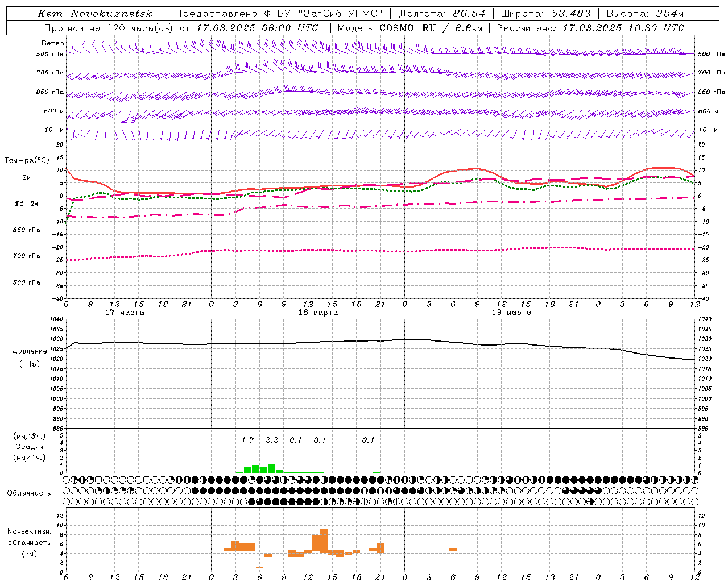Click the Конвективн. convective label

click(29, 531)
